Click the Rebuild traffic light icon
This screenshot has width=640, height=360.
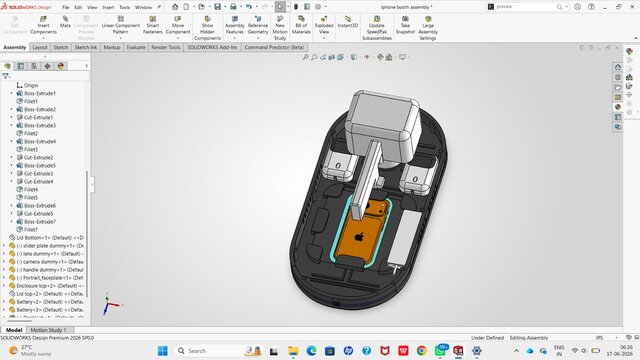(x=296, y=7)
